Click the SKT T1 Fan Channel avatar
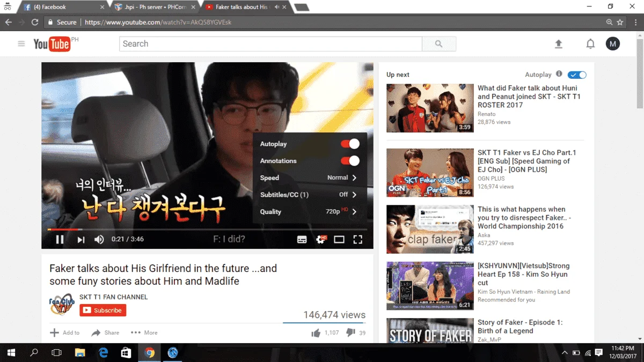 (x=61, y=305)
